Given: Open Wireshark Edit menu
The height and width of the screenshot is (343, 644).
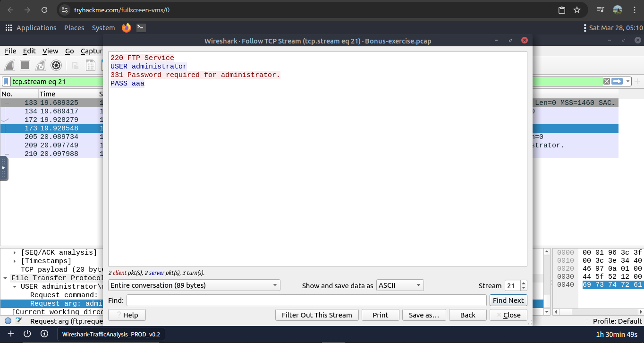Looking at the screenshot, I should (29, 51).
